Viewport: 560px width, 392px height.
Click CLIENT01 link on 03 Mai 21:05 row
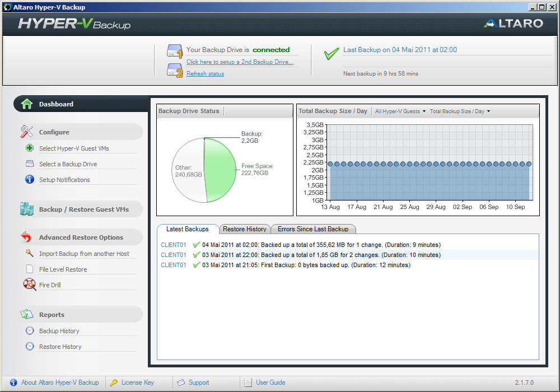click(x=174, y=265)
